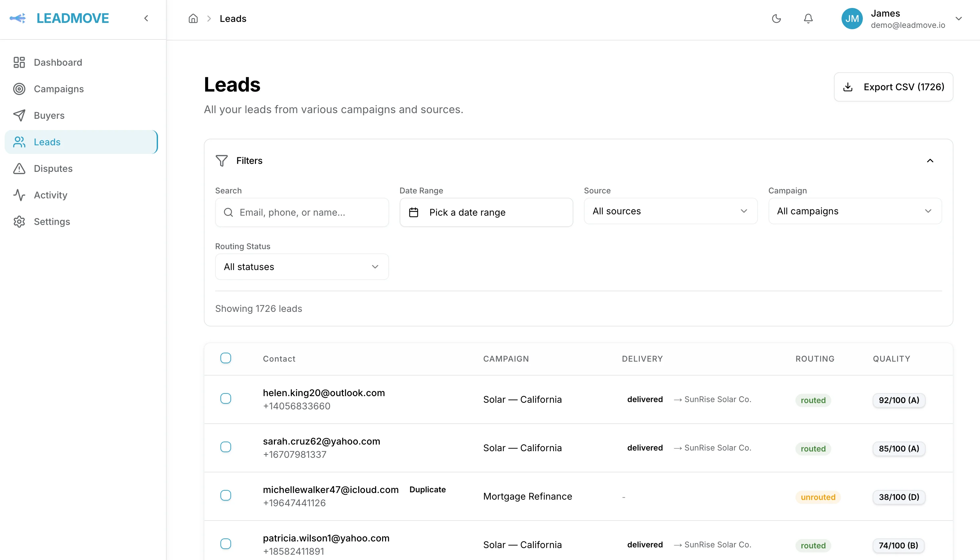Click the 38/100 (D) quality badge
The width and height of the screenshot is (980, 560).
pos(899,497)
